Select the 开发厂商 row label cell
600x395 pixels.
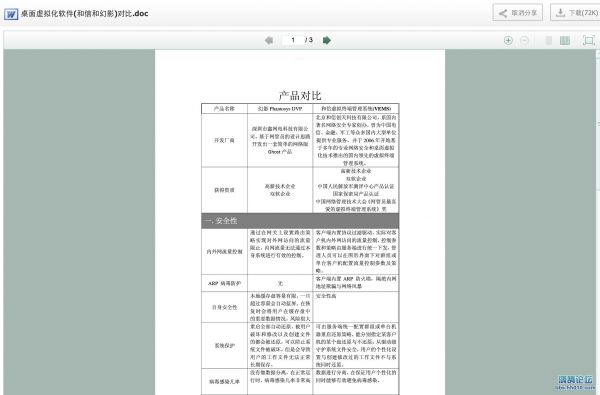tap(225, 140)
